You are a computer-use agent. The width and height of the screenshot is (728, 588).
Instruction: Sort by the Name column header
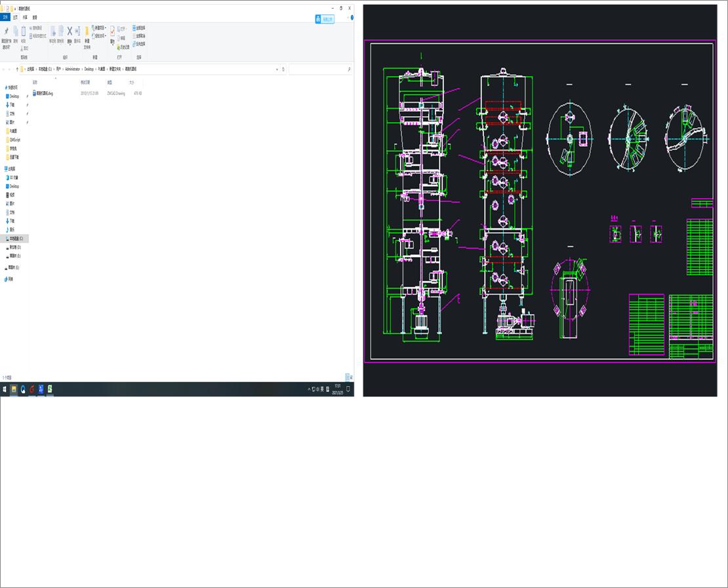coord(35,82)
